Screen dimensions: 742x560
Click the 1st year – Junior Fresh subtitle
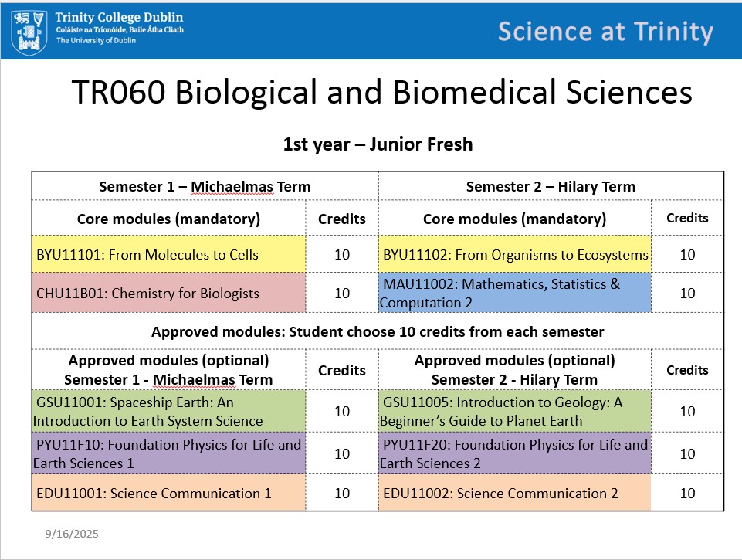click(378, 144)
